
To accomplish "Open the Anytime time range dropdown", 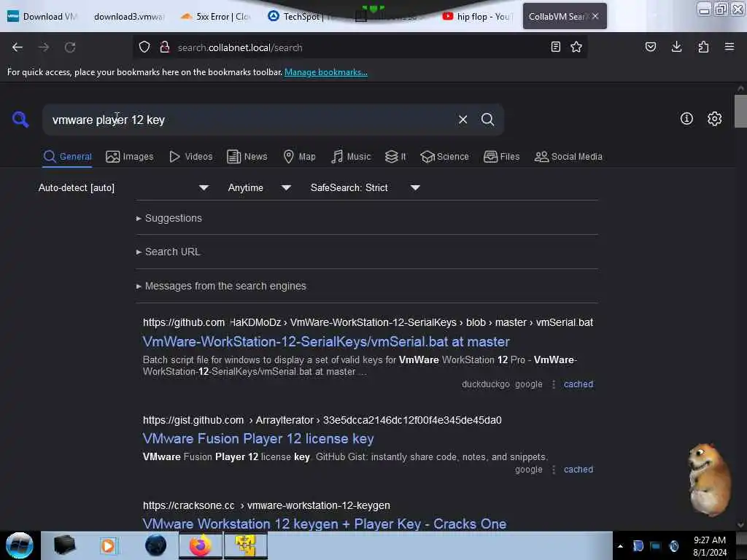I will (259, 187).
